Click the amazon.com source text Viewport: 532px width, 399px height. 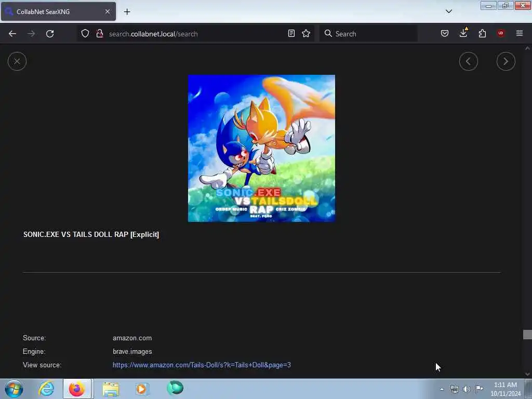[132, 338]
